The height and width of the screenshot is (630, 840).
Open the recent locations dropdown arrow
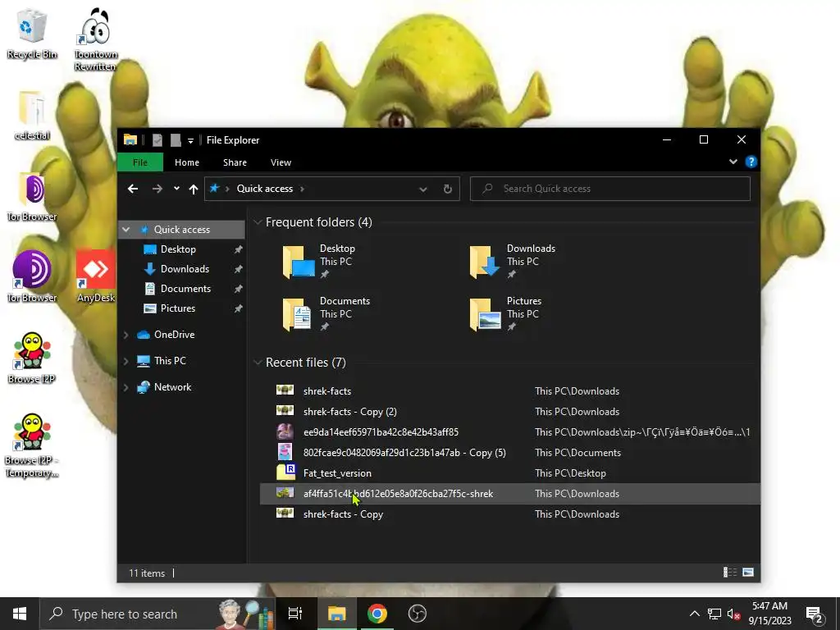(x=176, y=189)
